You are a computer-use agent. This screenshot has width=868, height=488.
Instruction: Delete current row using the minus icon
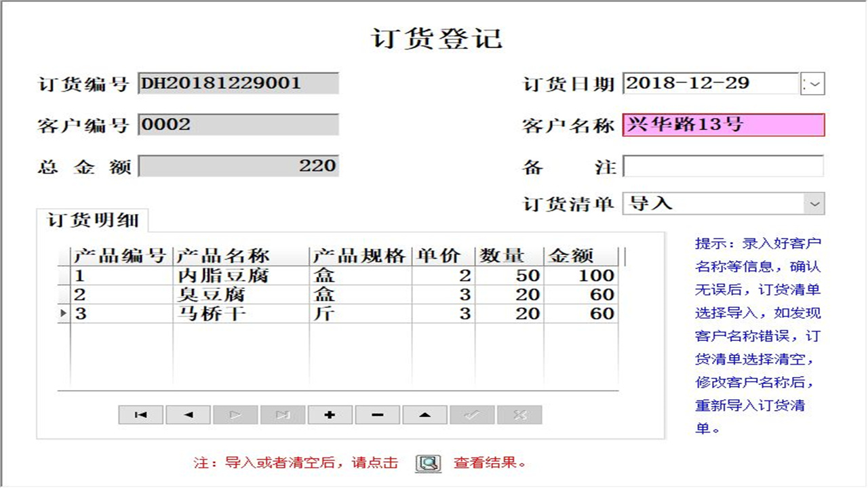[378, 415]
